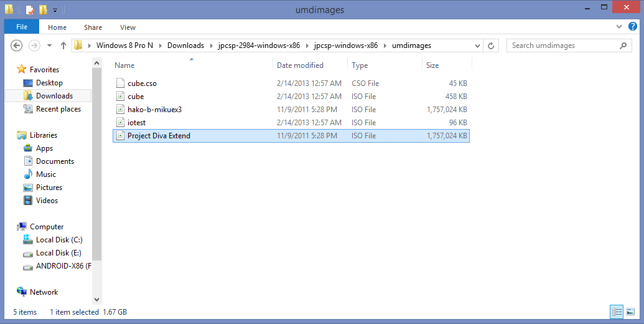Open the Share ribbon tab
644x324 pixels.
coord(93,27)
